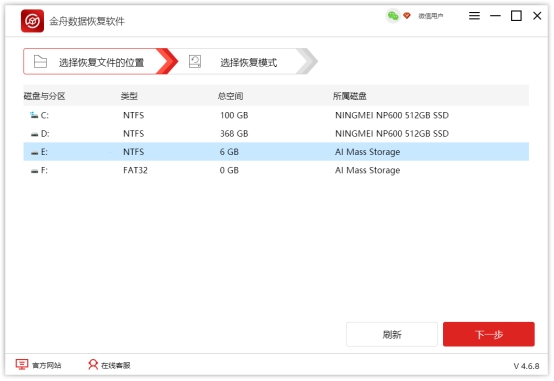
Task: Click the folder icon in step one
Action: (40, 61)
